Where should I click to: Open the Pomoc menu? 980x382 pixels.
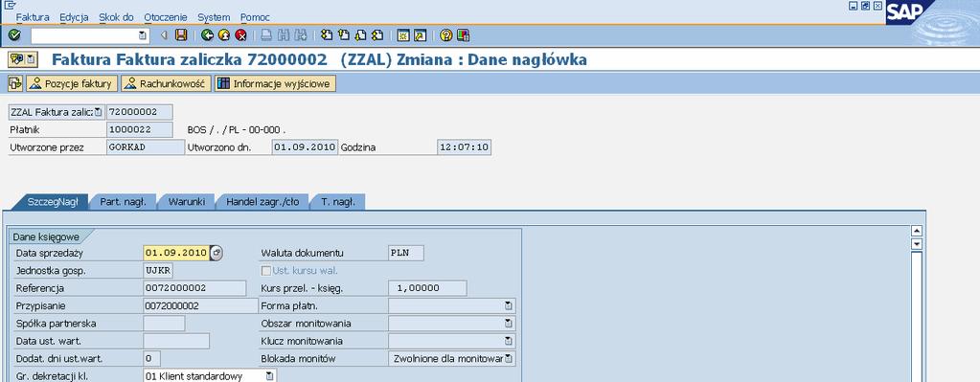coord(255,17)
